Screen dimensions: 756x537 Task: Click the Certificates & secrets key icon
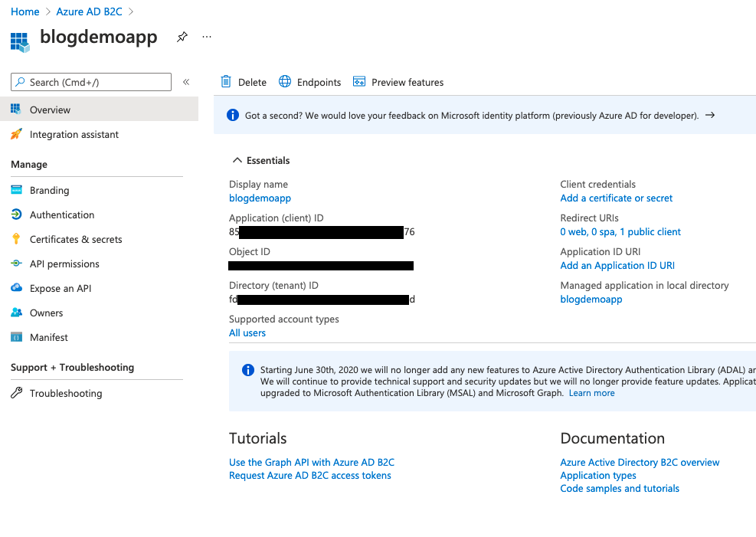16,238
